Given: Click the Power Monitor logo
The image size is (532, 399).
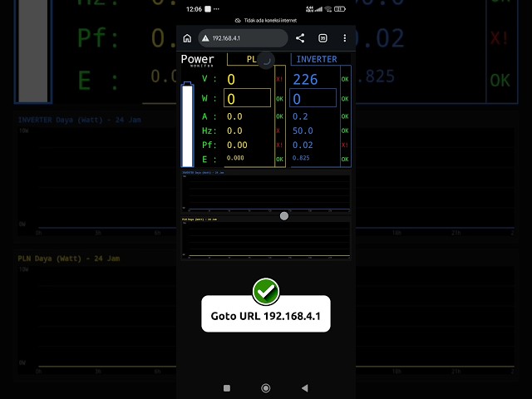Looking at the screenshot, I should 197,60.
